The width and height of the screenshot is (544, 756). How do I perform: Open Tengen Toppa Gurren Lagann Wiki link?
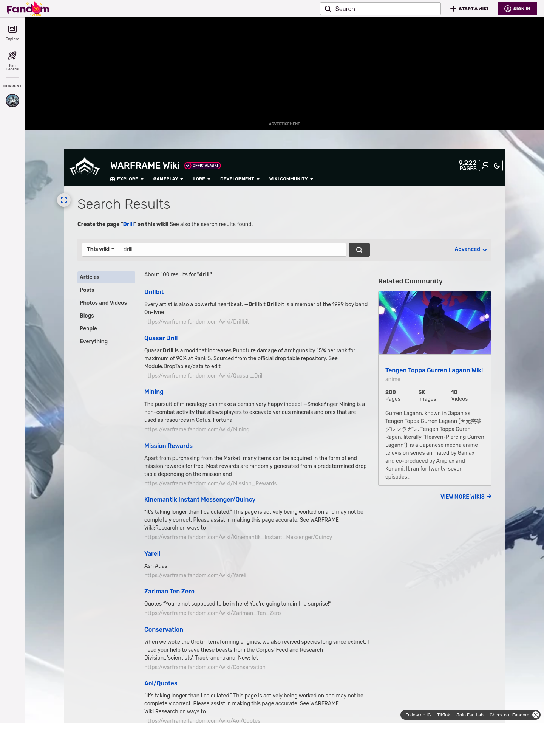(434, 370)
